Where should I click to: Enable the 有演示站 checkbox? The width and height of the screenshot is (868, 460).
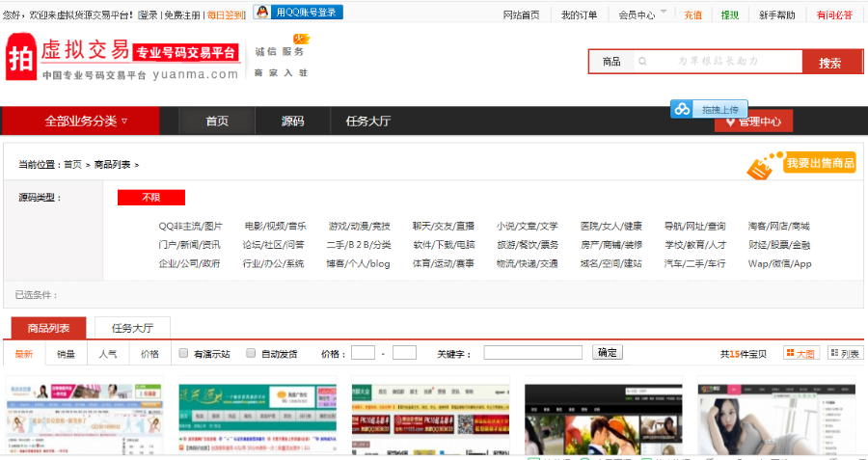(183, 353)
